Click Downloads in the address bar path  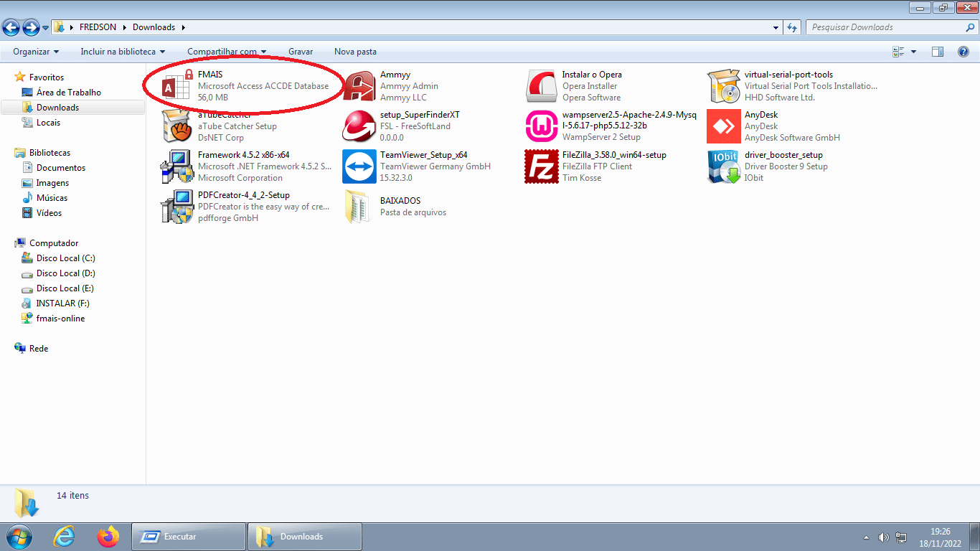click(154, 27)
